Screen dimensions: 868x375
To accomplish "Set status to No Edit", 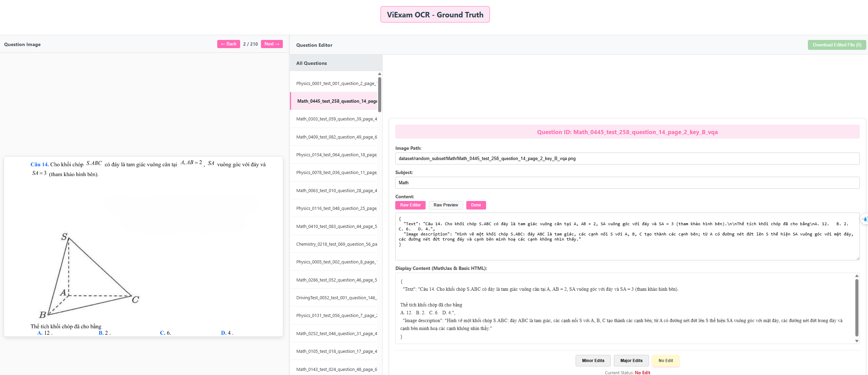I will pos(665,361).
